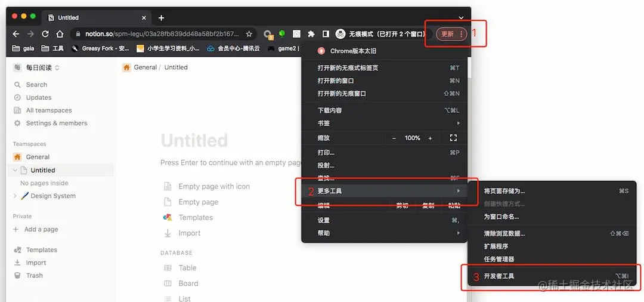
Task: Open the 会员中心-腾讯云 bookmark
Action: point(233,48)
